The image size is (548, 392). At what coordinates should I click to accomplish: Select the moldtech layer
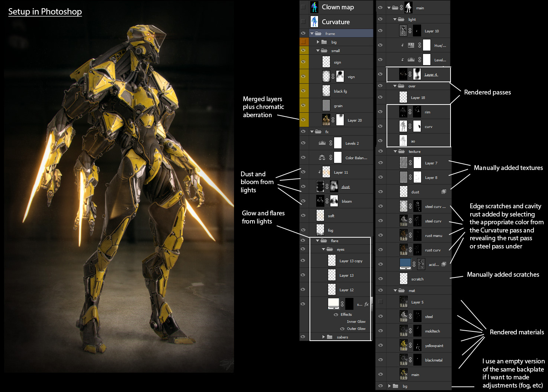coord(432,331)
